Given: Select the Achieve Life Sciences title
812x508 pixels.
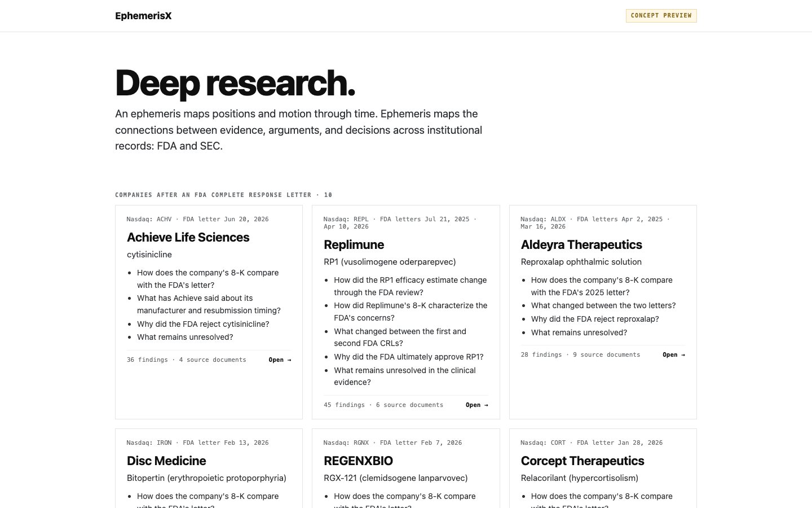Looking at the screenshot, I should click(x=188, y=238).
